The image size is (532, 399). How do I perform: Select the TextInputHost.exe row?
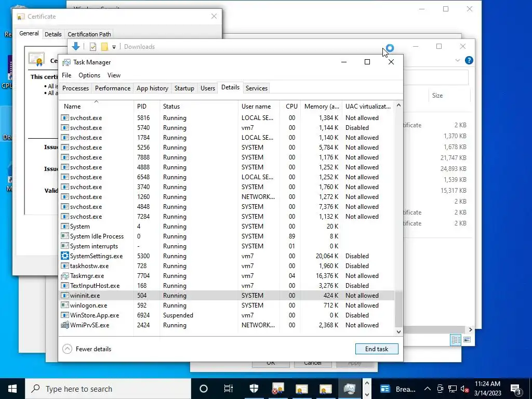[227, 286]
